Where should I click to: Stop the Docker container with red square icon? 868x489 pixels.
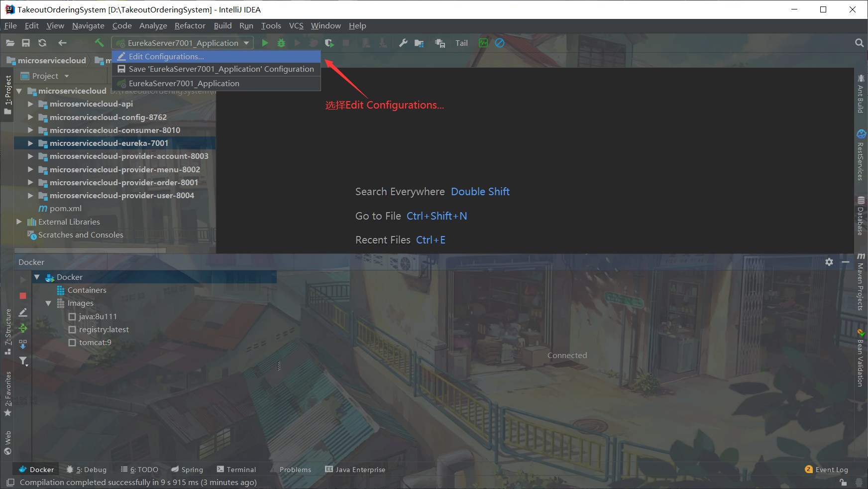(22, 295)
